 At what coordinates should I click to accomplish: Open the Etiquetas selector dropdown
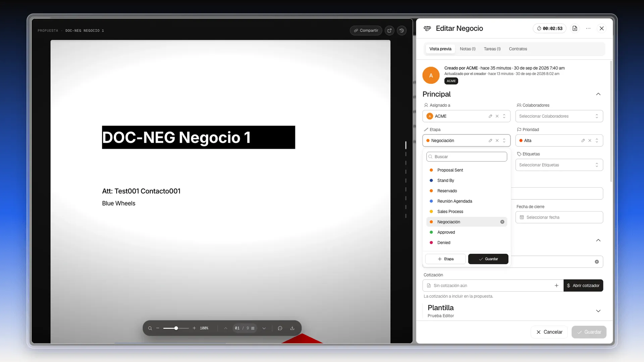[x=559, y=165]
